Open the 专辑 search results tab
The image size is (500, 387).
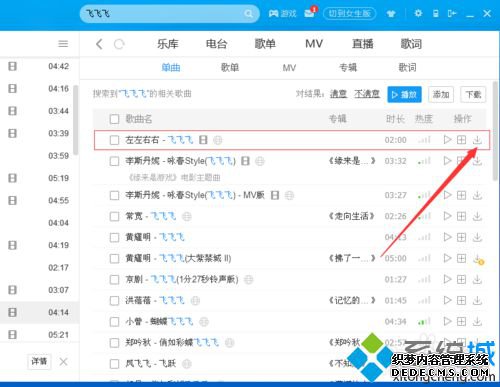coord(348,68)
